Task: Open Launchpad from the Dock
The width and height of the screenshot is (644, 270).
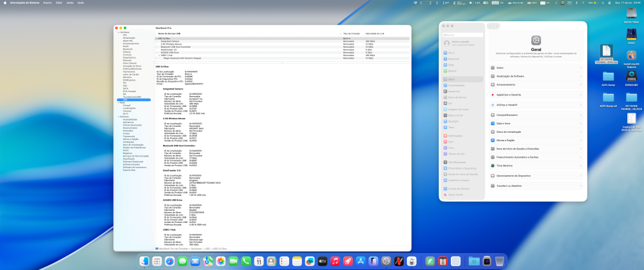Action: [157, 261]
